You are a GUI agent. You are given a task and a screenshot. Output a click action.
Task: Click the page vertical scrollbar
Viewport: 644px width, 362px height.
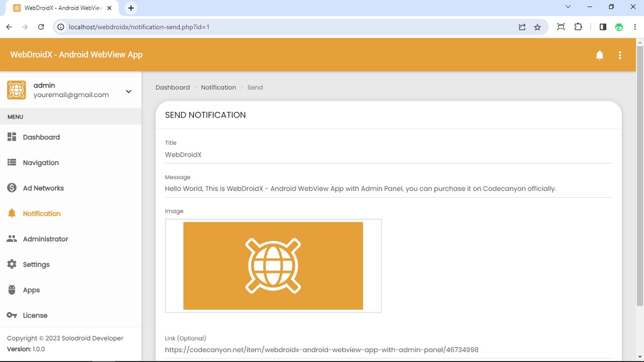tap(640, 176)
